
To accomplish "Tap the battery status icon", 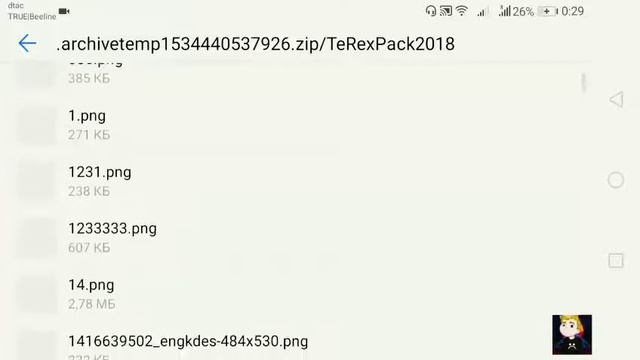I will [547, 11].
